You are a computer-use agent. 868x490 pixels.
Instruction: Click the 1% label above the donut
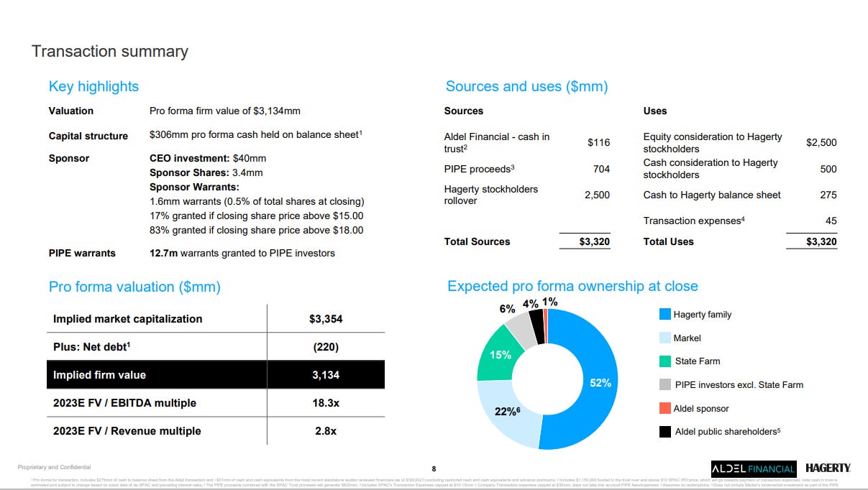pos(549,302)
